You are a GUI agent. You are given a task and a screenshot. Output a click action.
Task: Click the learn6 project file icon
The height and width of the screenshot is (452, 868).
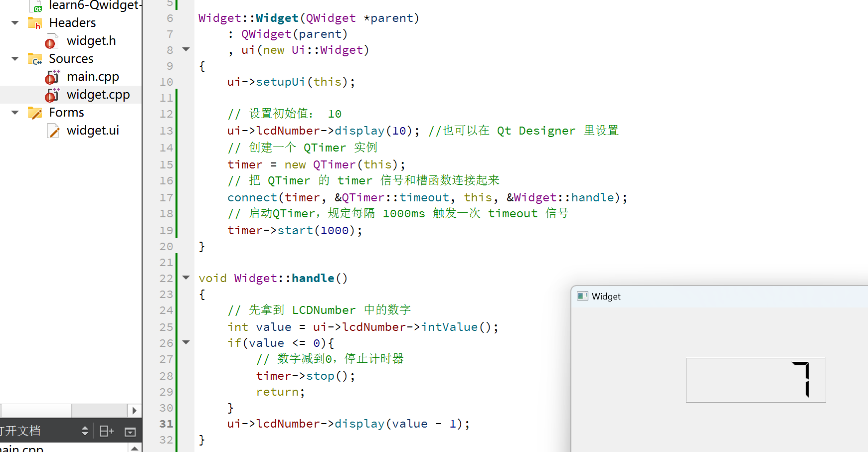[x=36, y=6]
